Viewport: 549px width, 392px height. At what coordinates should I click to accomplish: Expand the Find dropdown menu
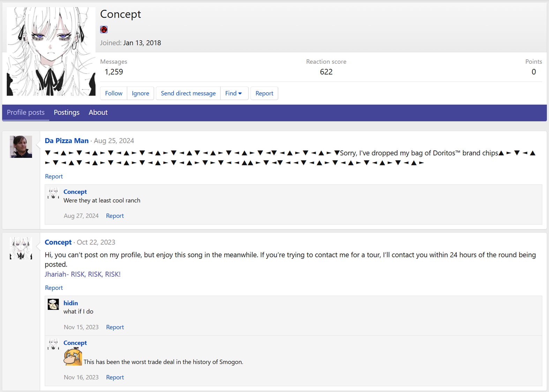234,93
